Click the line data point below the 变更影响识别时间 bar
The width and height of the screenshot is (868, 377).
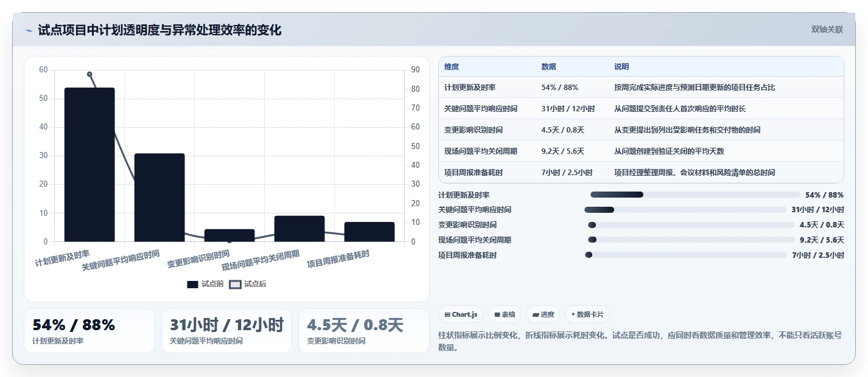tap(229, 240)
